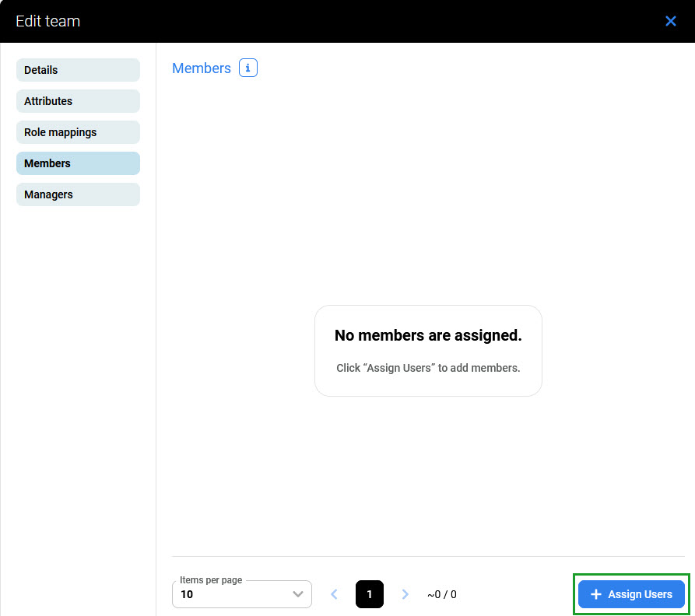695x616 pixels.
Task: Select page 1 in pagination
Action: click(x=370, y=594)
